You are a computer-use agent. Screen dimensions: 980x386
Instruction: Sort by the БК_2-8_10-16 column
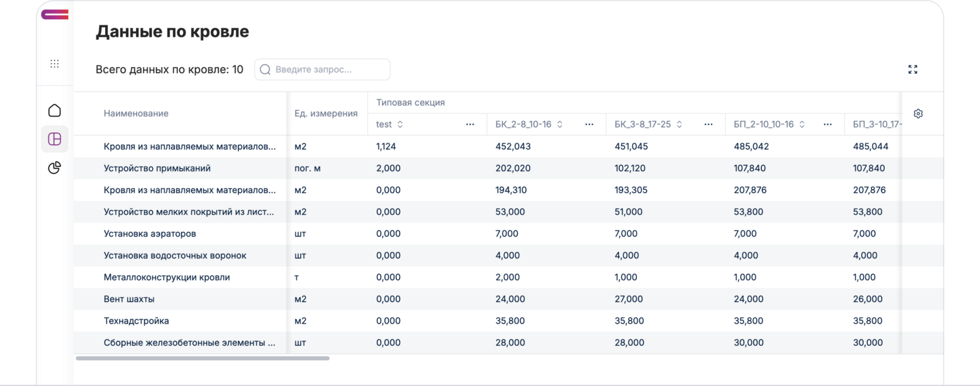[560, 124]
